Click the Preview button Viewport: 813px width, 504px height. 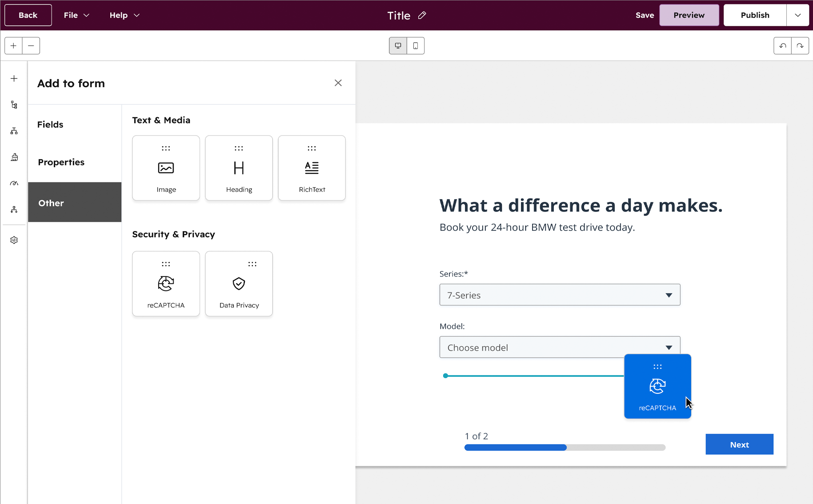coord(689,15)
